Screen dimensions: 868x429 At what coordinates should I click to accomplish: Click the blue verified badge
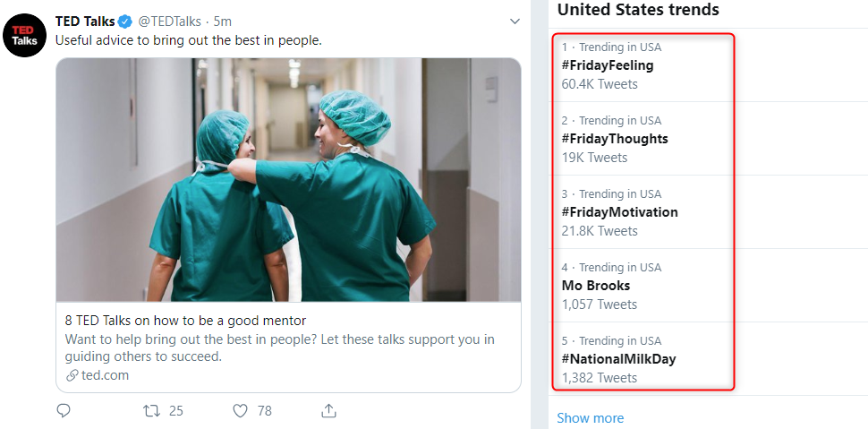click(126, 21)
